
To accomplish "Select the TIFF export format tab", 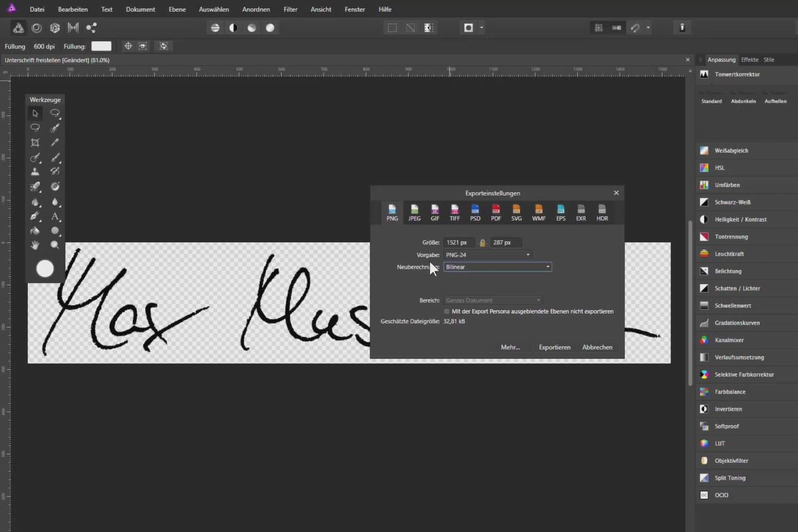I will coord(455,213).
